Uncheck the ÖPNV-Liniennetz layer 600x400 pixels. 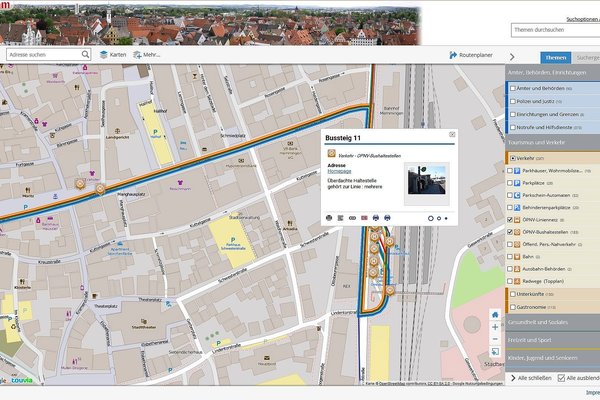click(510, 220)
